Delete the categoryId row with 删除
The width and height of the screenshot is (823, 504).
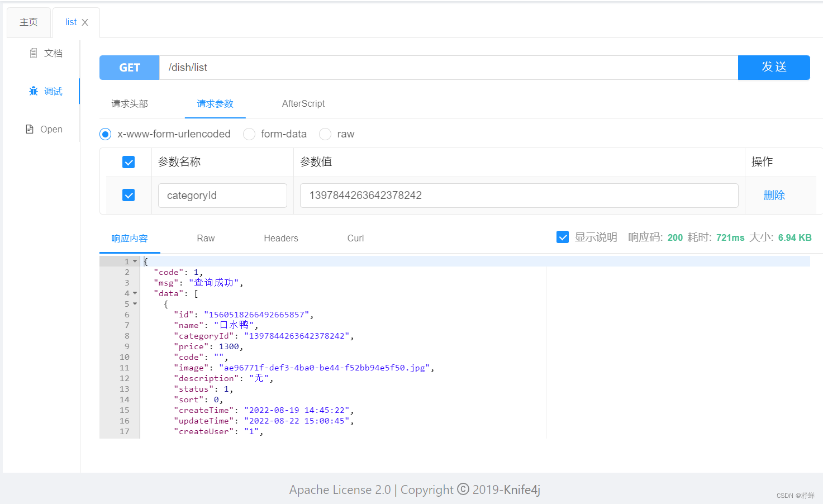tap(774, 195)
